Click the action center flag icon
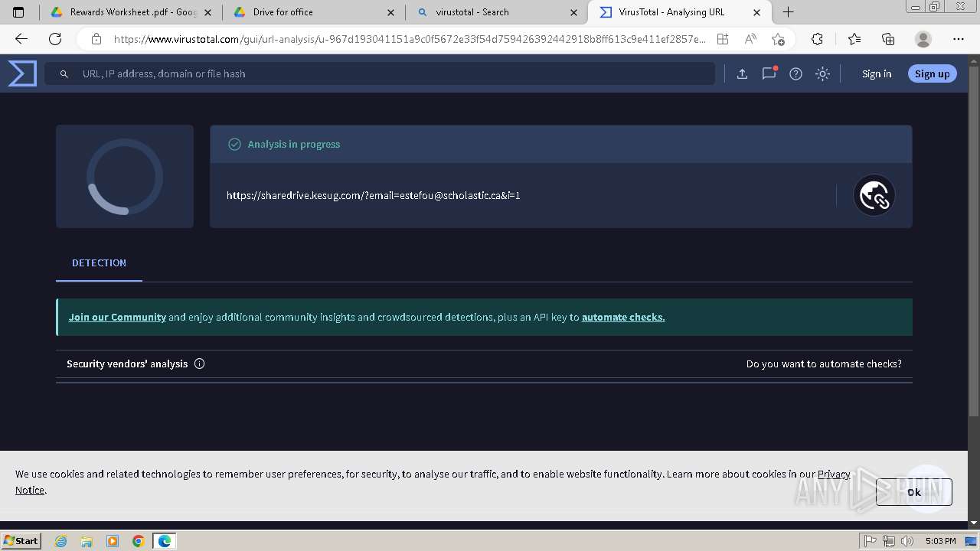Screen dimensions: 980x551 tap(871, 541)
